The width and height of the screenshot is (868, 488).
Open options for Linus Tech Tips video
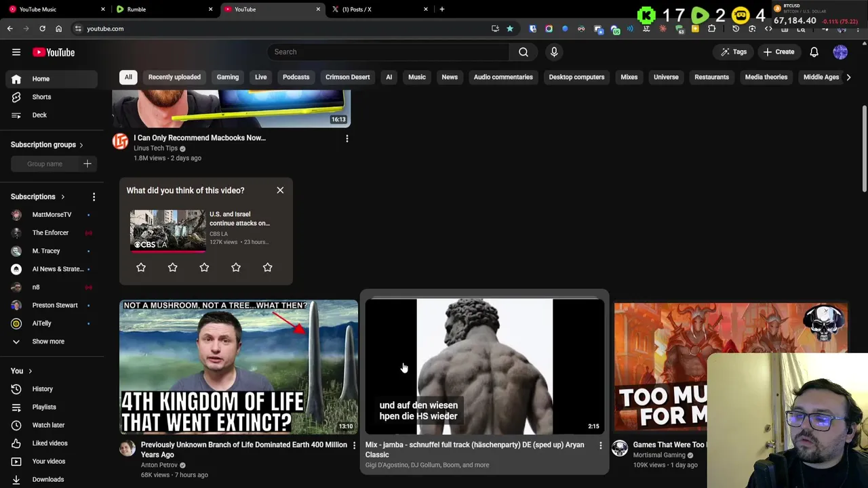[347, 139]
